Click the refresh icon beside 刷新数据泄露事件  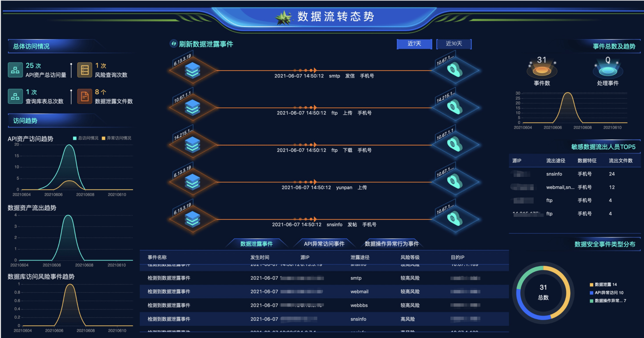tap(174, 44)
